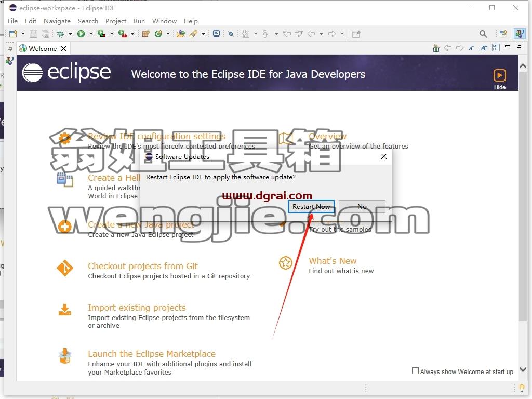Expand the Debug dropdown arrow
532x399 pixels.
pos(70,34)
